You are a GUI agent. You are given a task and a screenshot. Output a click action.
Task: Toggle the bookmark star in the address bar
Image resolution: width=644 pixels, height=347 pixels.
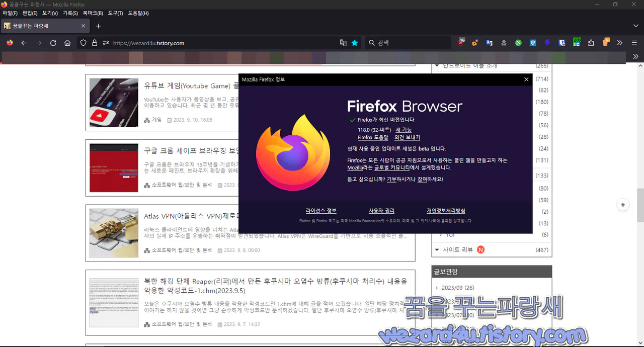[355, 43]
